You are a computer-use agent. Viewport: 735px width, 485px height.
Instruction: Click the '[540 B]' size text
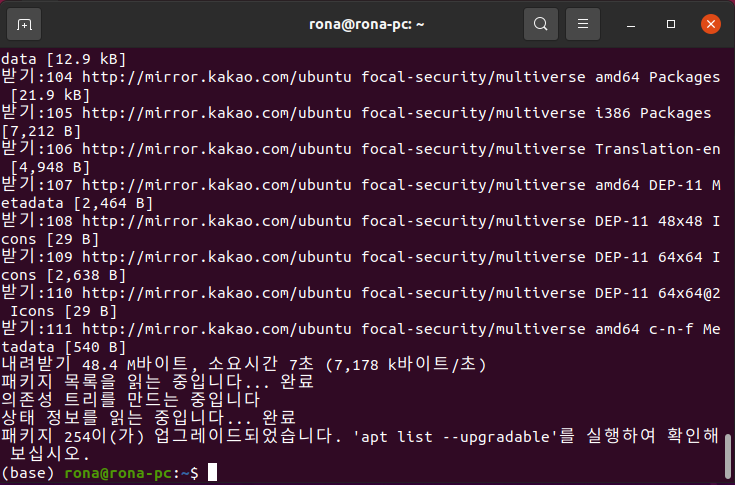click(96, 348)
